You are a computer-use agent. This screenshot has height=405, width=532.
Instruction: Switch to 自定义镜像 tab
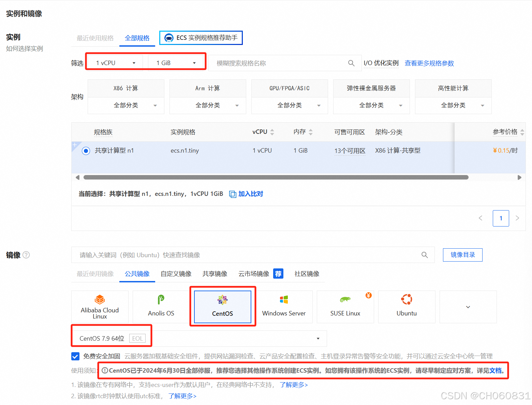(176, 274)
